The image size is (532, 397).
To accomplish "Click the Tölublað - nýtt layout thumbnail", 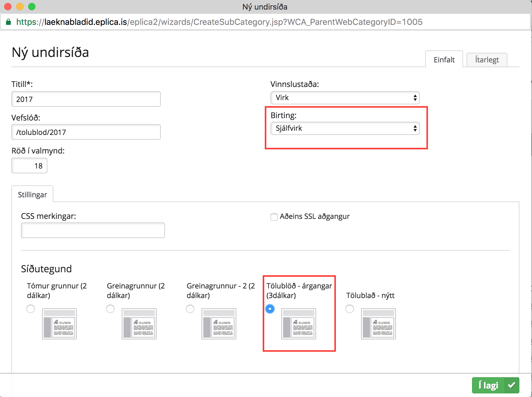I will (378, 324).
